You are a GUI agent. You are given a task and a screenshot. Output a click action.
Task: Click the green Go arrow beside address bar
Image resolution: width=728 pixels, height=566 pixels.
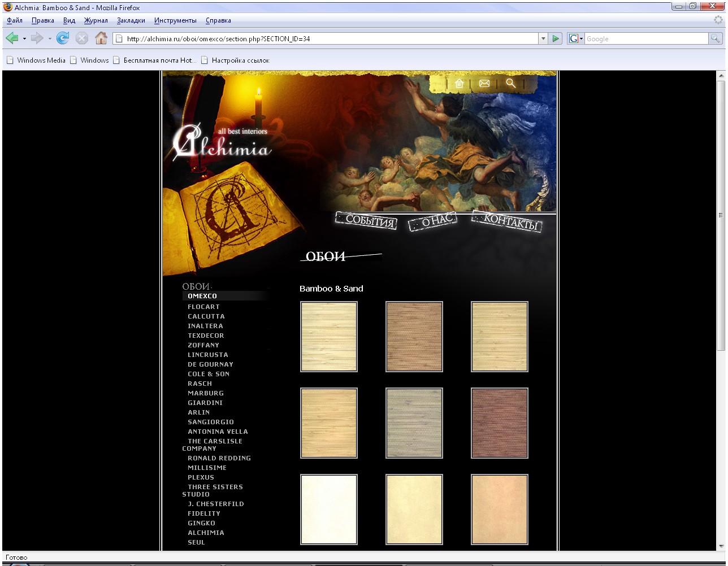point(556,38)
